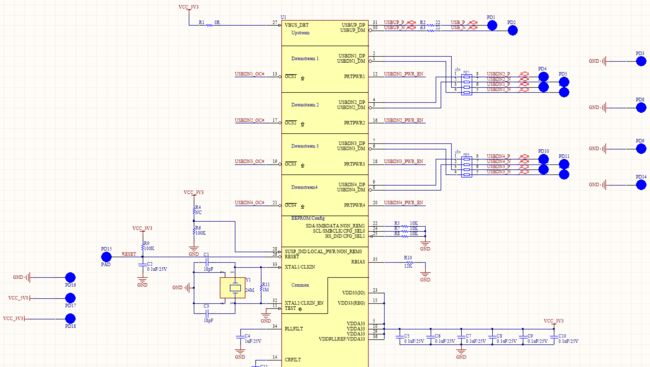The width and height of the screenshot is (650, 367).
Task: Click the USBUP_DP pin label
Action: click(x=354, y=25)
